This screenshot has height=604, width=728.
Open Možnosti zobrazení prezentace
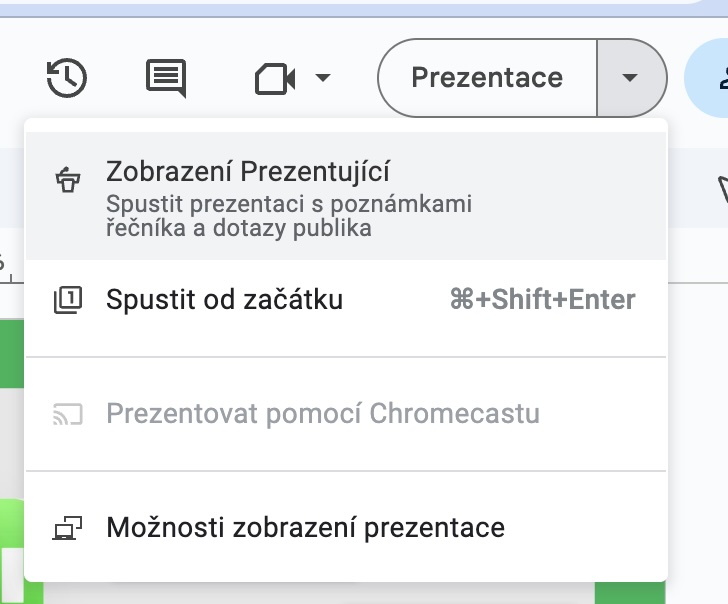[x=305, y=527]
